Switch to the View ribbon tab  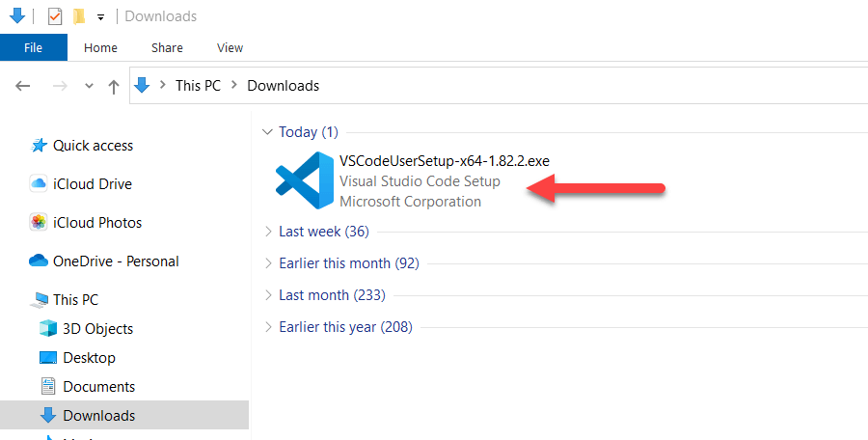230,47
